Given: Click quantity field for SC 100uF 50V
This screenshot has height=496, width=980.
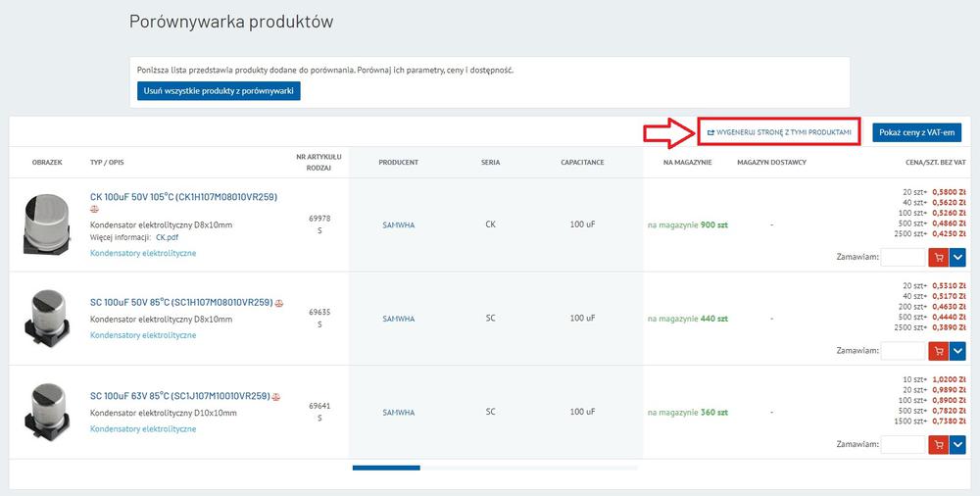Looking at the screenshot, I should (x=904, y=351).
